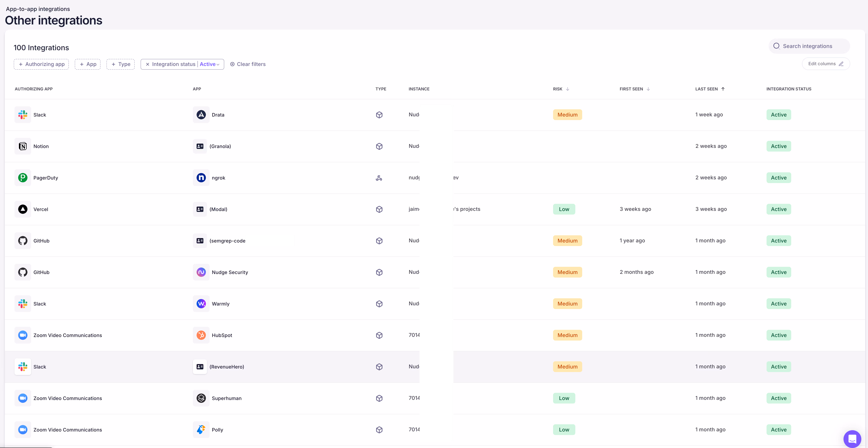Click the Slack icon in the Warmly row
This screenshot has width=868, height=448.
(x=23, y=304)
